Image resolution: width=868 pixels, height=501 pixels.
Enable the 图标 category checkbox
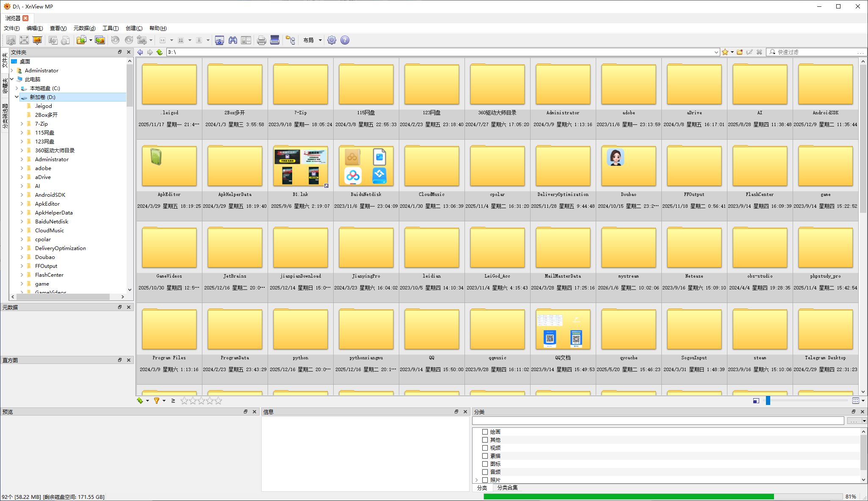(x=485, y=464)
